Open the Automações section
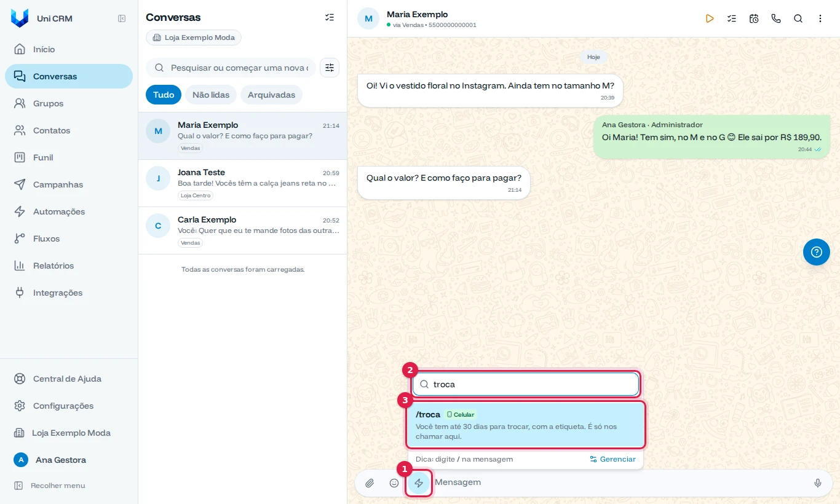The height and width of the screenshot is (504, 840). point(69,211)
